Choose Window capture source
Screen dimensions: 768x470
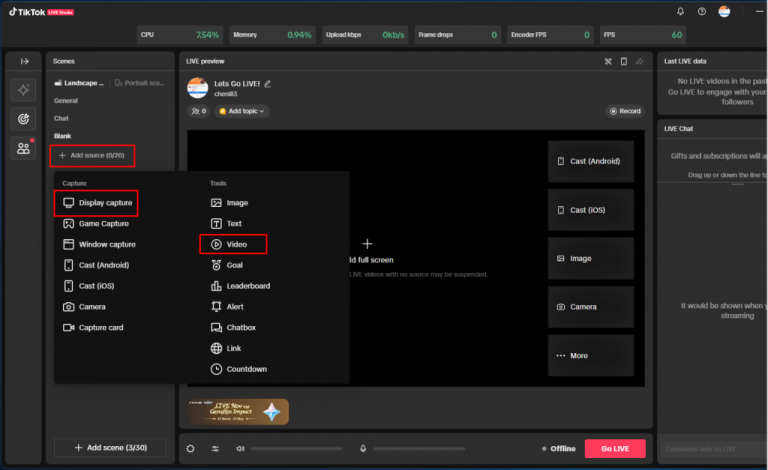click(x=99, y=244)
